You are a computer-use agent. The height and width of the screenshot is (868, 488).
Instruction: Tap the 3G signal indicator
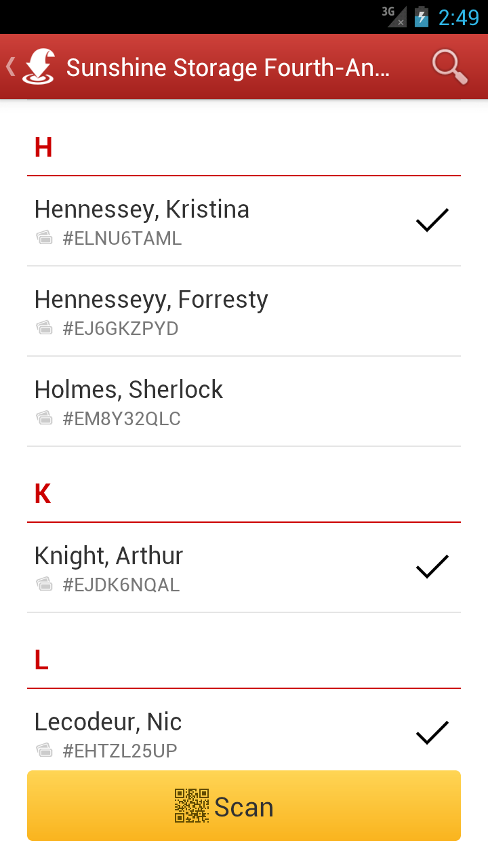pyautogui.click(x=393, y=16)
